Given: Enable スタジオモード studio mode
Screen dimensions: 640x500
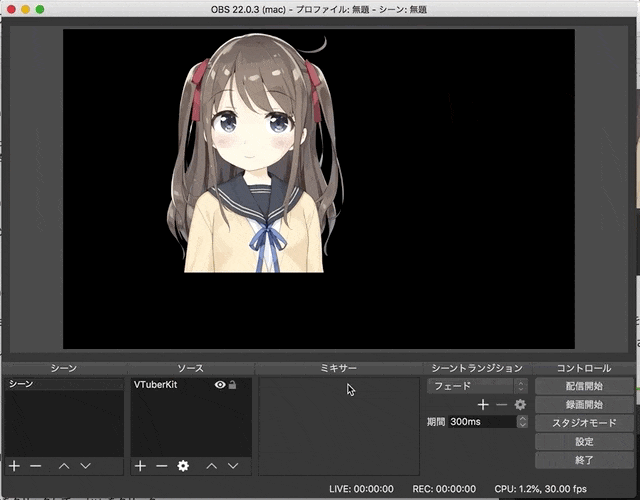Looking at the screenshot, I should tap(584, 423).
